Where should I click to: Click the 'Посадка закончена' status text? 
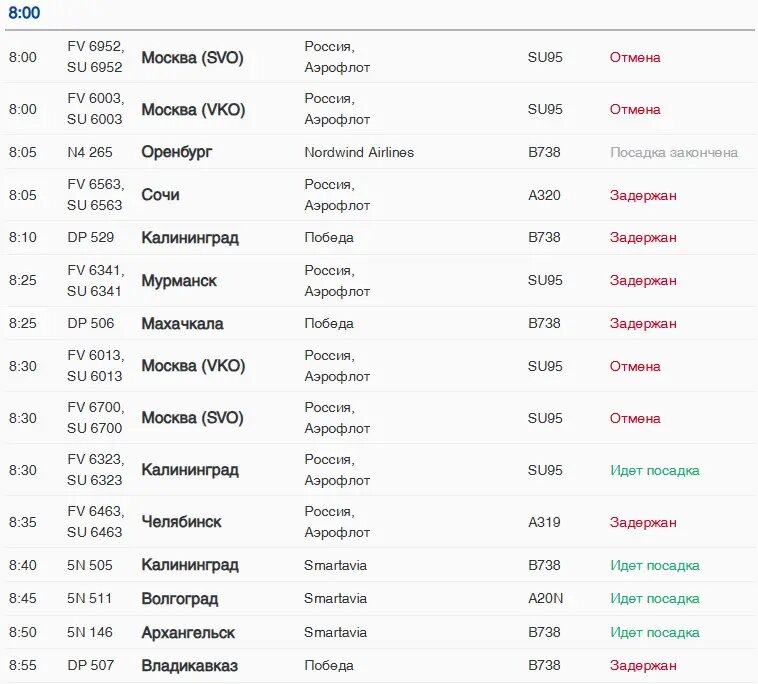674,153
